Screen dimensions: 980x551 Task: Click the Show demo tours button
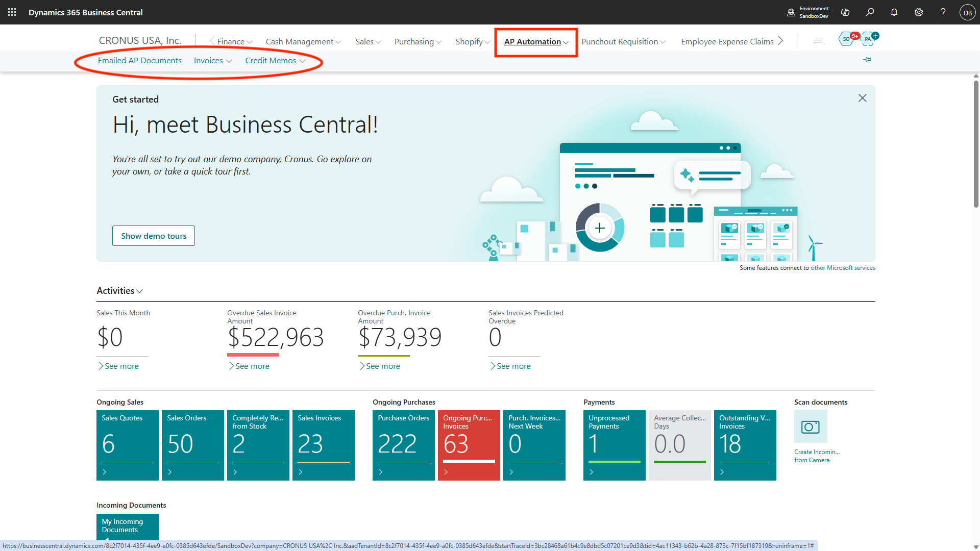pos(154,236)
